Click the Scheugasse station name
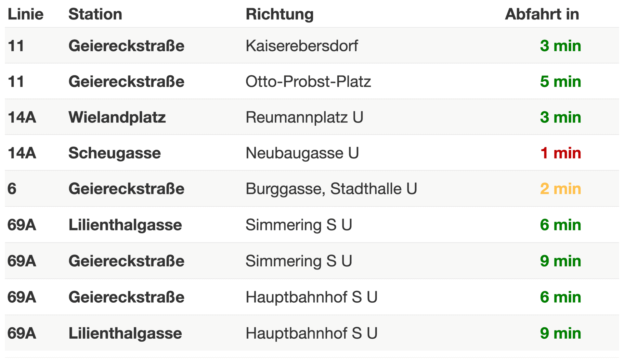 coord(114,153)
